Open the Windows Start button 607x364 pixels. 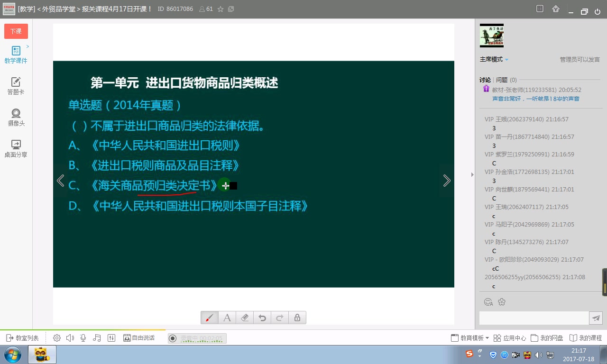tap(13, 355)
